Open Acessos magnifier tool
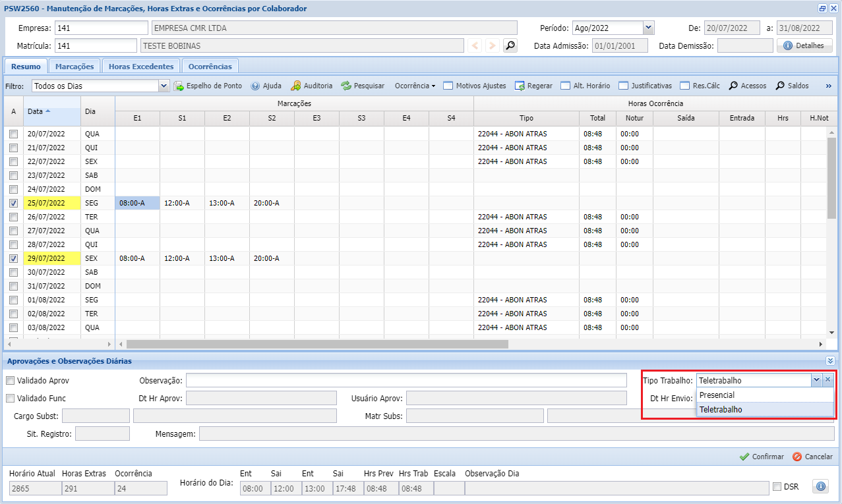Screen dimensions: 842x504 pos(747,86)
